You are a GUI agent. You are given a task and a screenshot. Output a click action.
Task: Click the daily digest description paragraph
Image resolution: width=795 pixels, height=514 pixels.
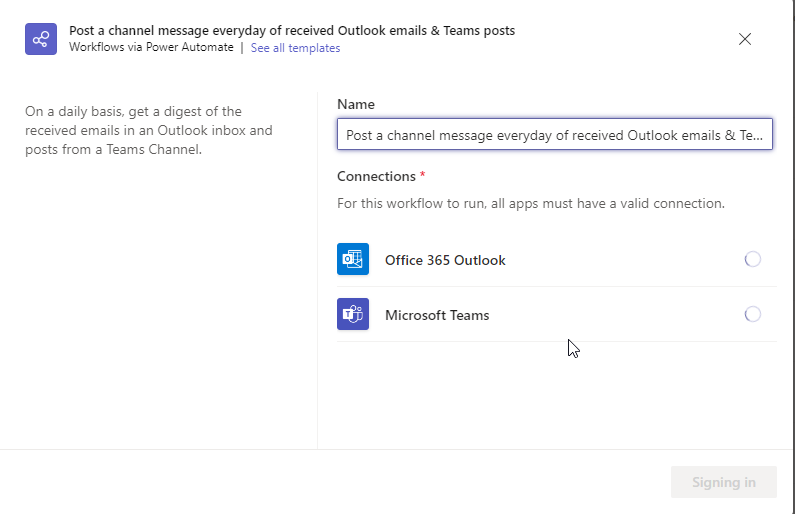point(149,130)
